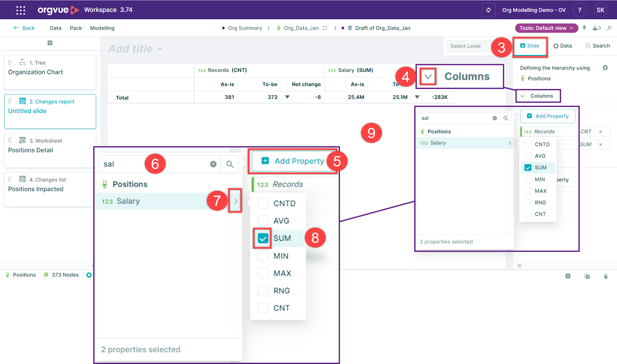Screen dimensions: 617x364
Task: Select the Positions Impacted slide card
Action: tap(50, 189)
